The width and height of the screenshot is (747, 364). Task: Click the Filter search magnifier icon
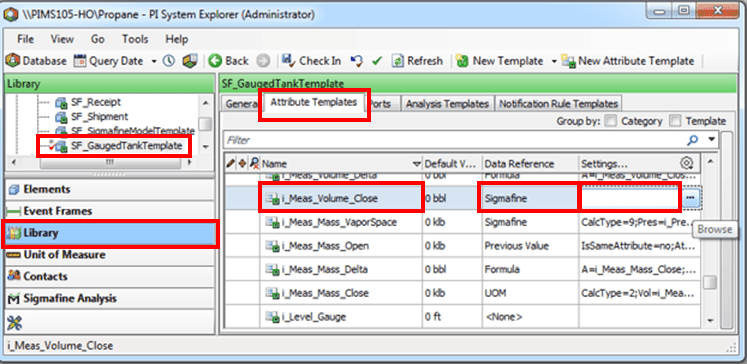pos(692,140)
